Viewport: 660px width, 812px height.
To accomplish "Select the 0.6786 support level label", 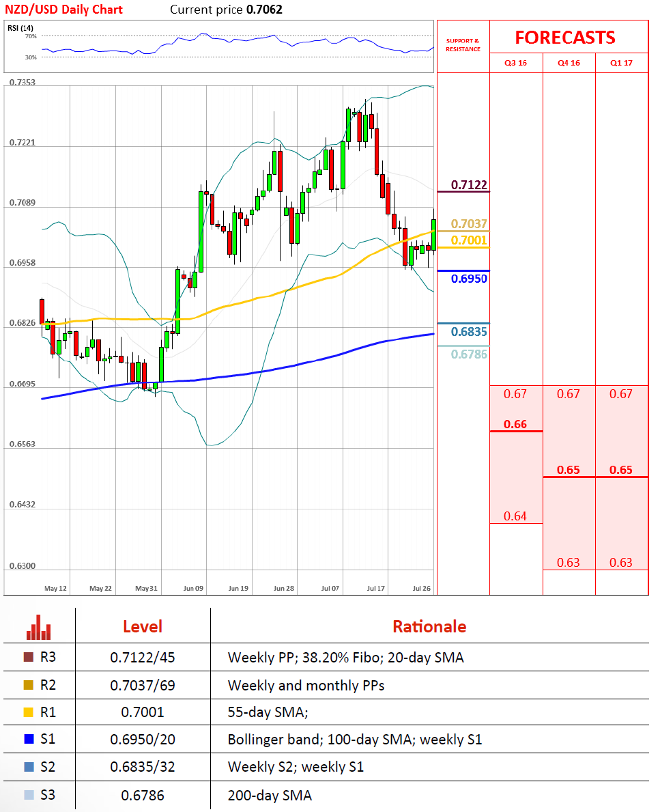I will pos(468,354).
